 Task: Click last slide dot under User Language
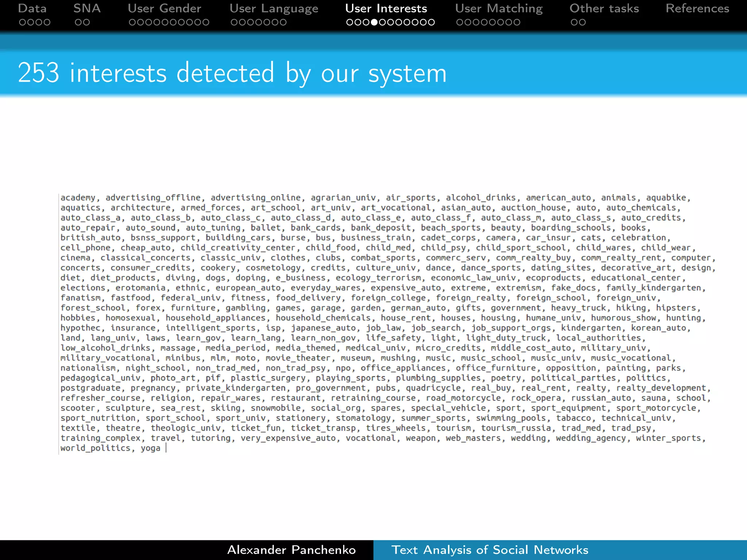tap(283, 22)
